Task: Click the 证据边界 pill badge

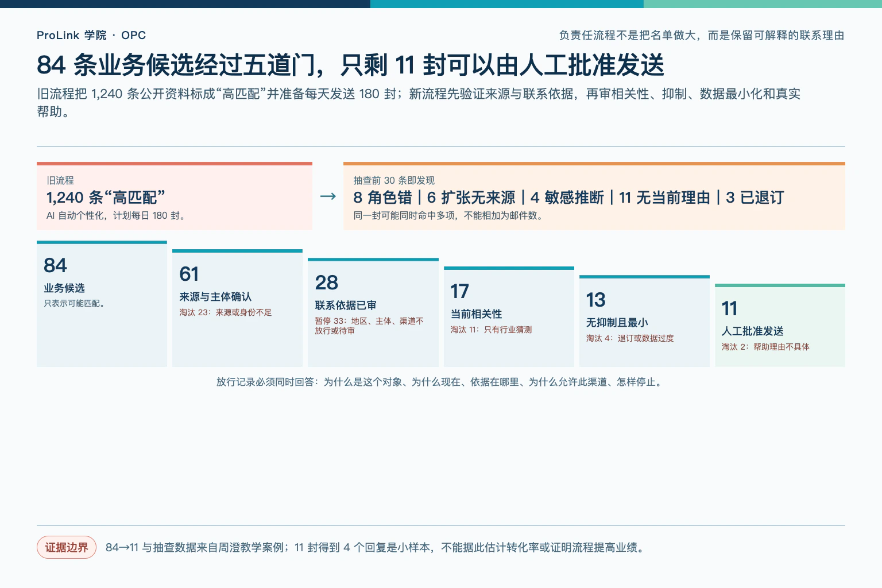Action: pos(67,547)
